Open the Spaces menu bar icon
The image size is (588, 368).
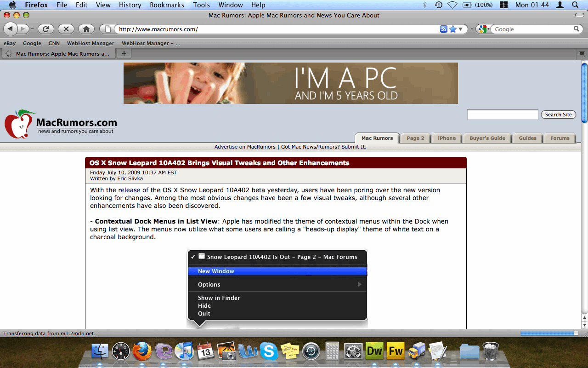pos(503,5)
